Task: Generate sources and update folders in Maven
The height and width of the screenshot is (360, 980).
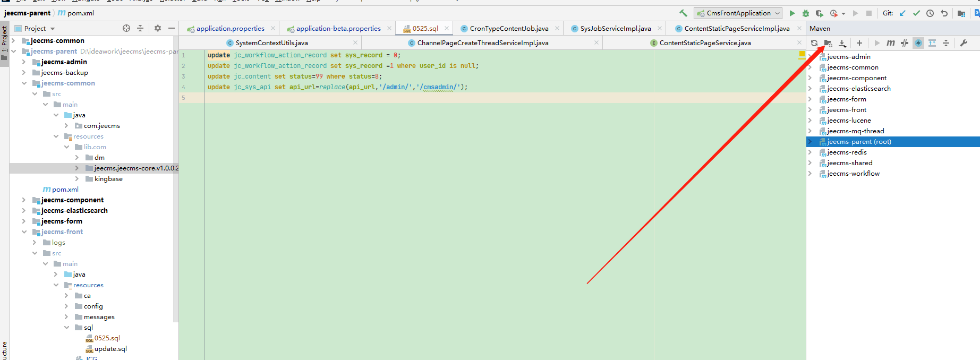Action: coord(828,43)
